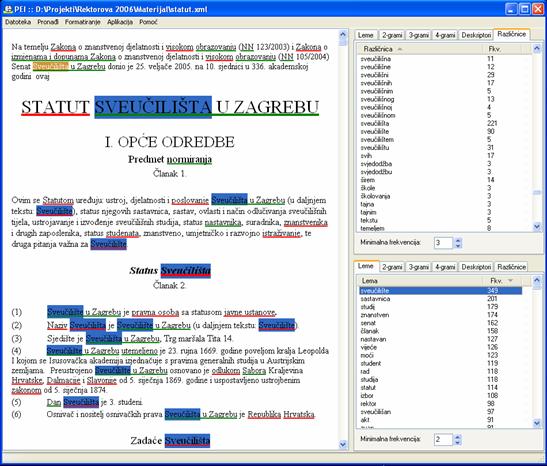Select 'sveučilište' row in Različnice list
The height and width of the screenshot is (466, 547).
[441, 131]
